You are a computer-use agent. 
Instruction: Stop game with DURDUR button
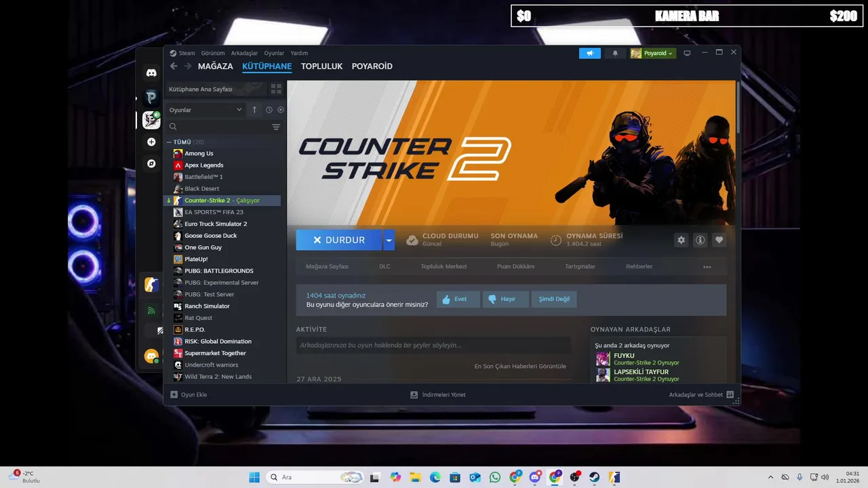pyautogui.click(x=339, y=240)
